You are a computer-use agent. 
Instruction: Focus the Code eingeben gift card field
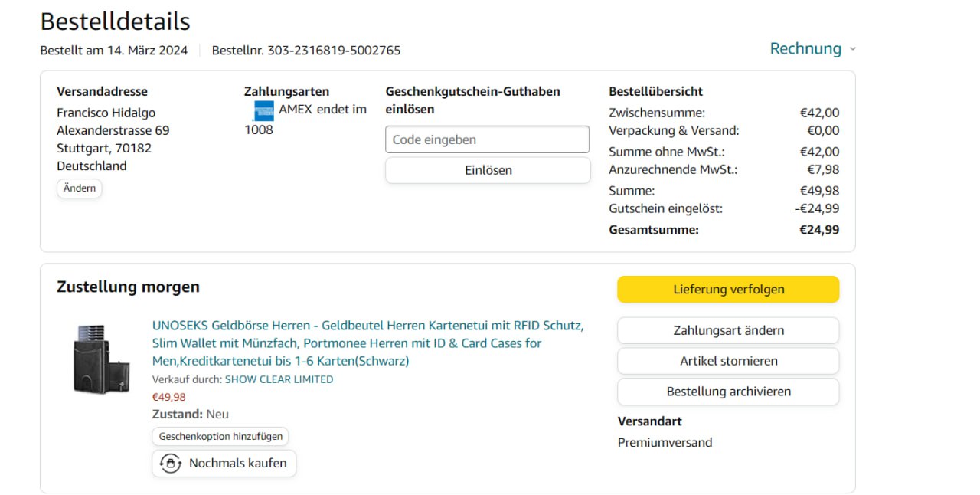tap(488, 139)
